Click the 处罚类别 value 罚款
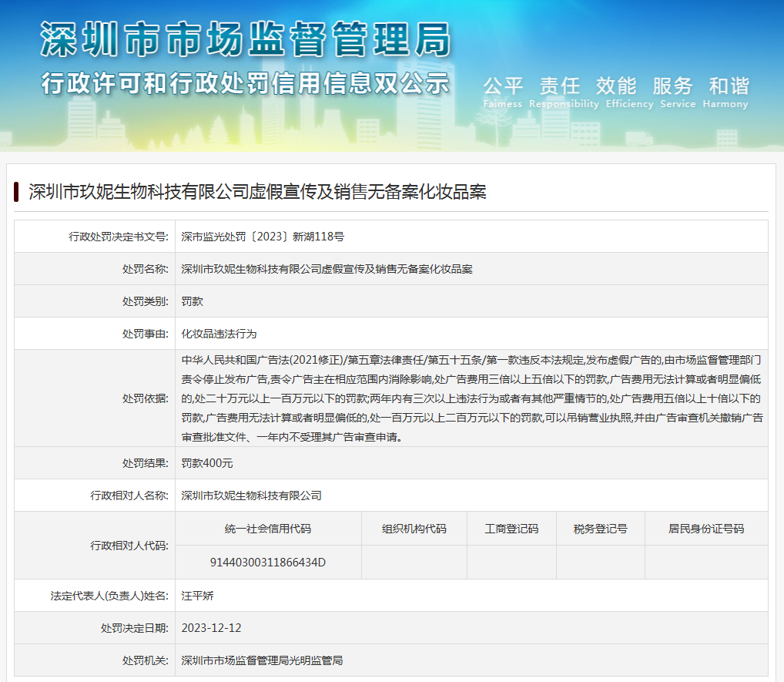 tap(192, 301)
